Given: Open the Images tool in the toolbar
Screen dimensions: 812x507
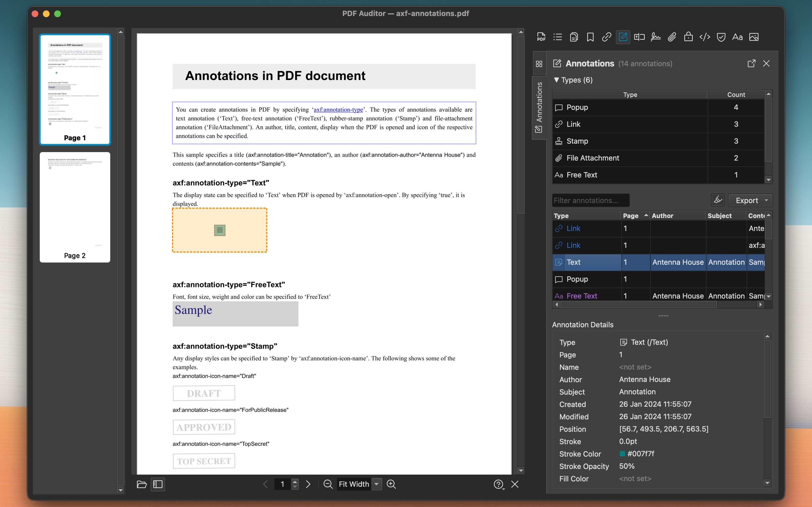Looking at the screenshot, I should click(x=754, y=37).
